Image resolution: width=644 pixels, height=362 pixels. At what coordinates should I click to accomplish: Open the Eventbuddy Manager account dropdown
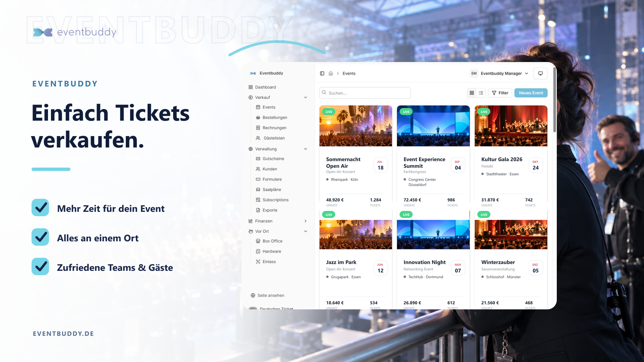tap(499, 73)
